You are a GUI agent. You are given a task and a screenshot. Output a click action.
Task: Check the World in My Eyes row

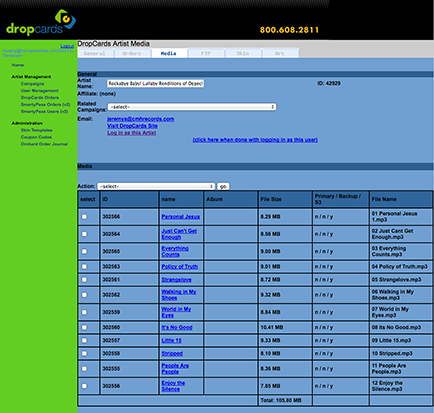[x=84, y=312]
